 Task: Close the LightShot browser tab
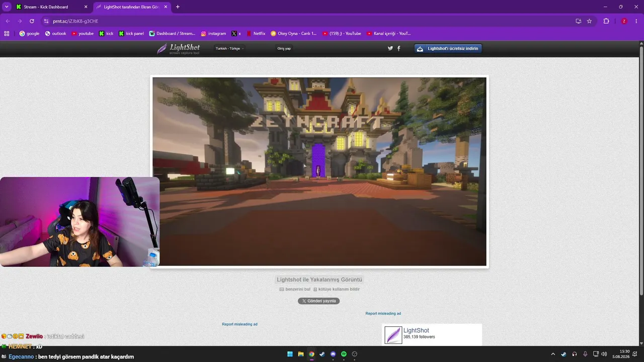pyautogui.click(x=166, y=7)
